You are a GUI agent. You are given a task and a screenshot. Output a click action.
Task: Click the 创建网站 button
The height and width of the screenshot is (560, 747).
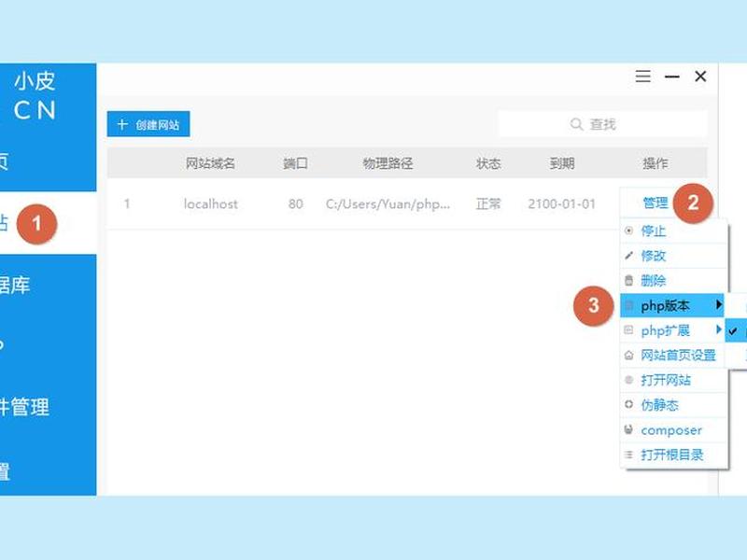pos(148,124)
